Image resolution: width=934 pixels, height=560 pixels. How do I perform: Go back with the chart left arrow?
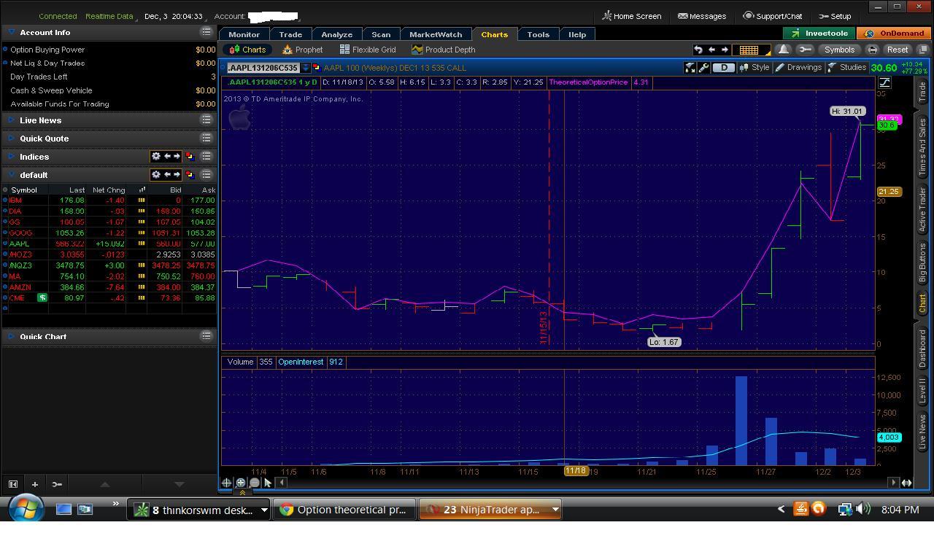point(711,50)
